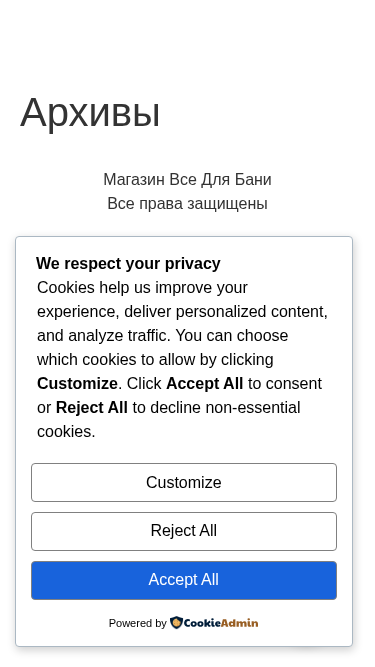Viewport: 375px width, 667px height.
Task: Click the which cookies to allow line
Action: coord(155,359)
